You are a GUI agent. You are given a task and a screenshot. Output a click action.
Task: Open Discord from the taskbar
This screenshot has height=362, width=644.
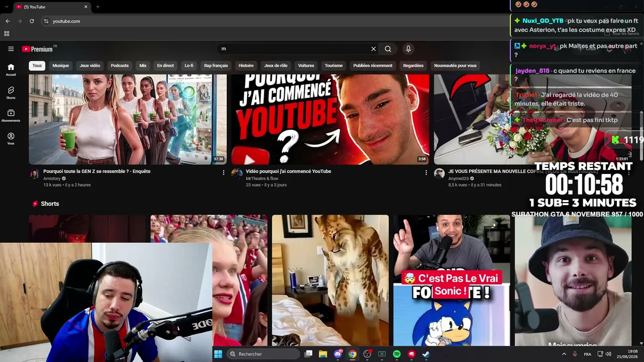click(x=338, y=354)
